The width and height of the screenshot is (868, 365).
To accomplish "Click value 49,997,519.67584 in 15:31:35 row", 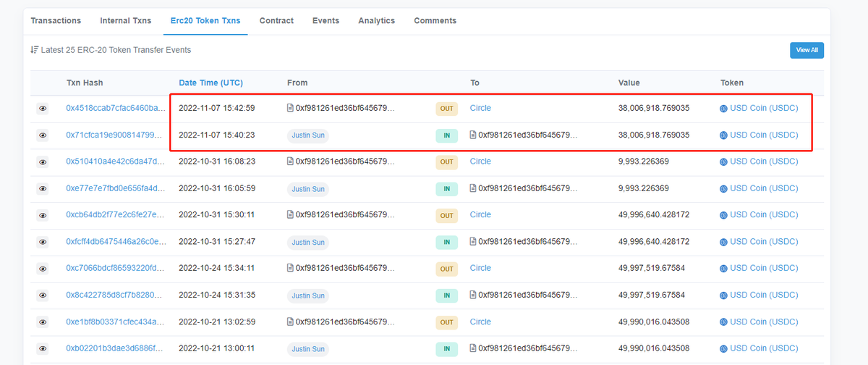I will [652, 295].
